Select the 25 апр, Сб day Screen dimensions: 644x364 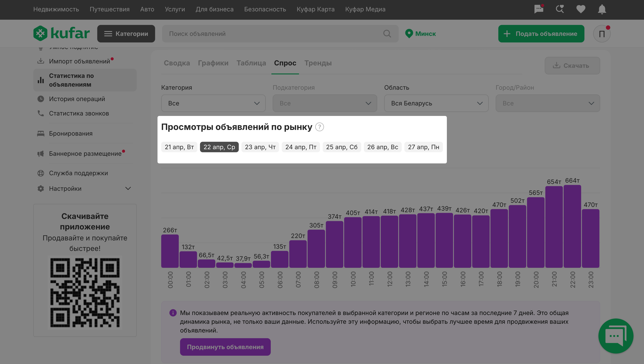pos(342,147)
